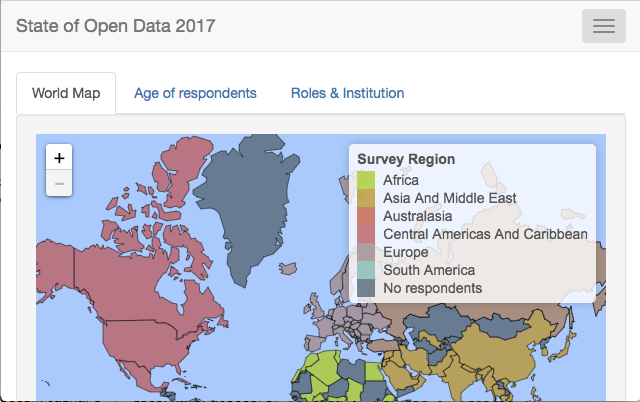Click the No respondents gray swatch
The width and height of the screenshot is (640, 402).
(366, 288)
